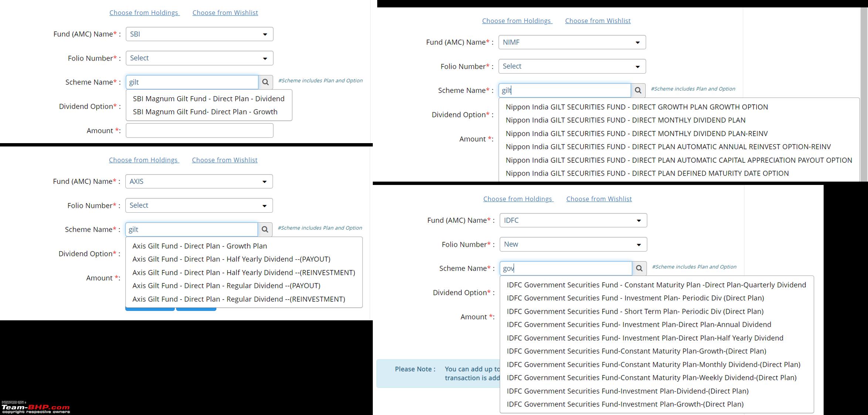The image size is (868, 415).
Task: Select Nippon Gilt Direct Monthly Dividend Plan-REINV
Action: coord(679,133)
